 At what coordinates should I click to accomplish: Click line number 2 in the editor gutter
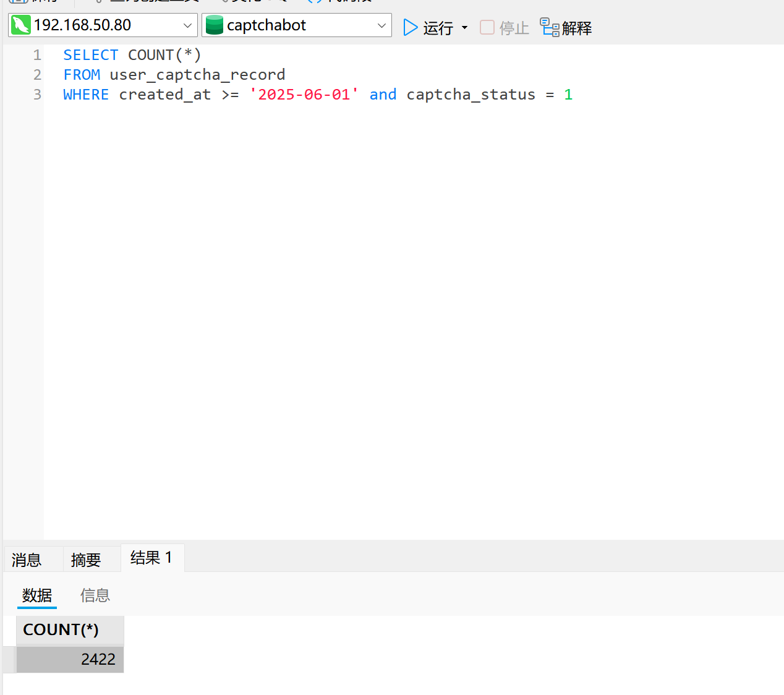pyautogui.click(x=37, y=75)
